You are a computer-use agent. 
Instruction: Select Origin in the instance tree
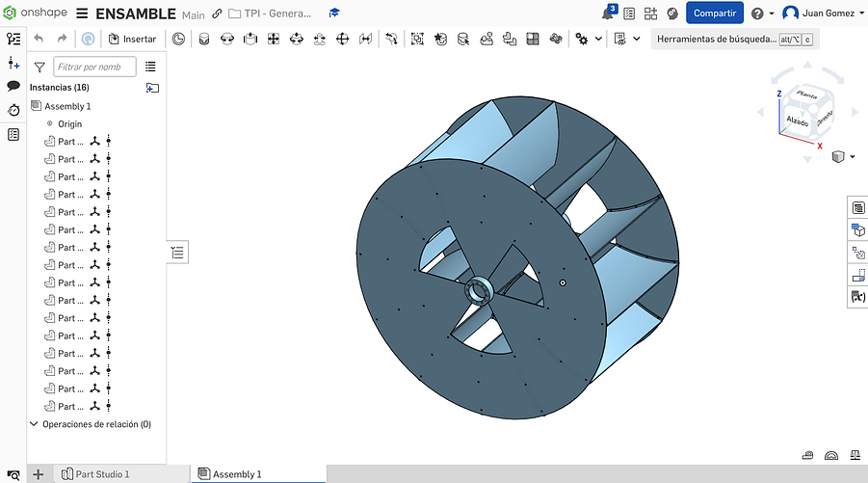69,123
